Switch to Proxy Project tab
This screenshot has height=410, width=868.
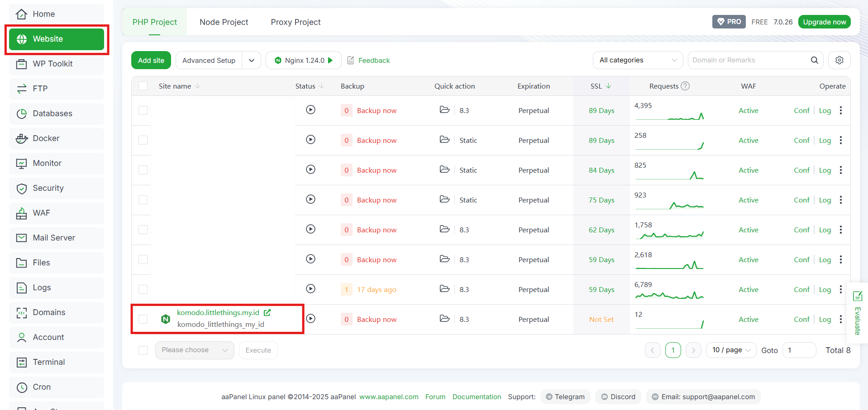(296, 22)
